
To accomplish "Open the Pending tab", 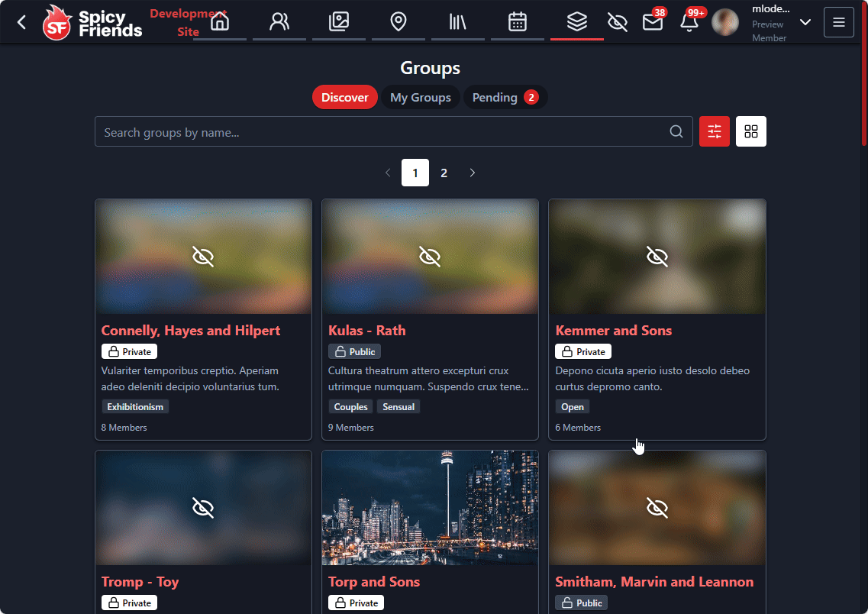I will (505, 97).
